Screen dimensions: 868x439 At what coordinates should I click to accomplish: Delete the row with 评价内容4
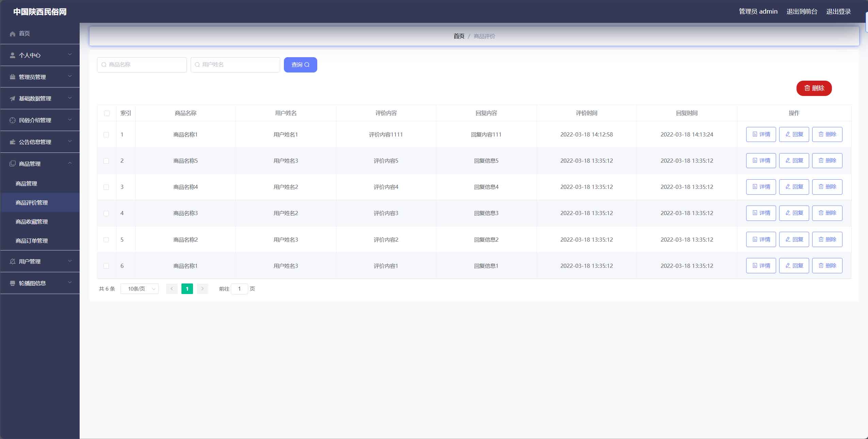pos(827,187)
